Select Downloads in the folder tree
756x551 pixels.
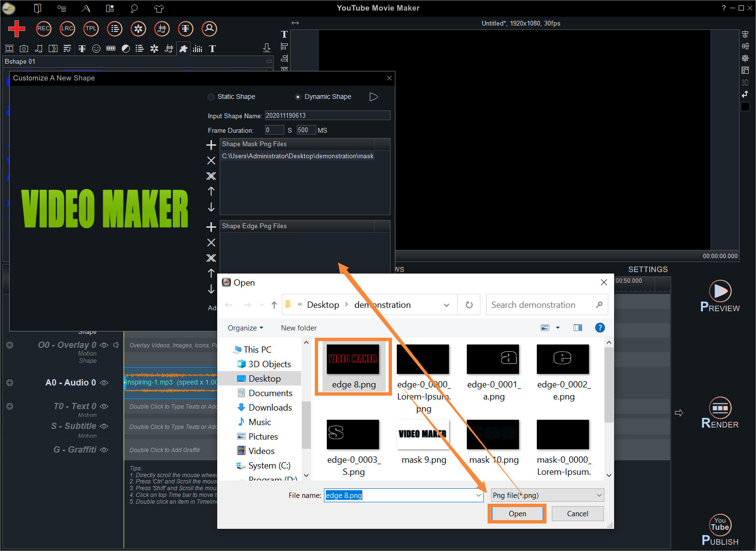(x=270, y=408)
